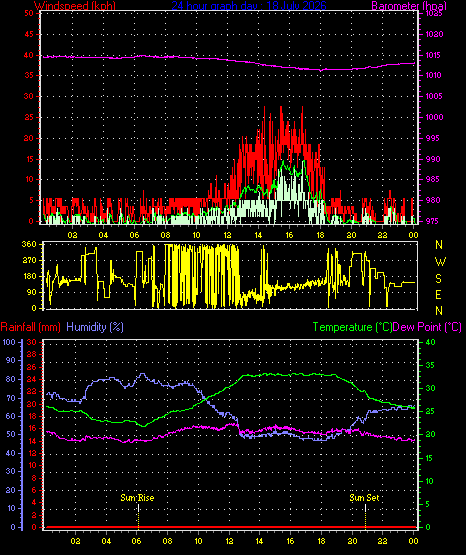
Task: Click the 985 barometer axis value
Action: click(x=432, y=179)
